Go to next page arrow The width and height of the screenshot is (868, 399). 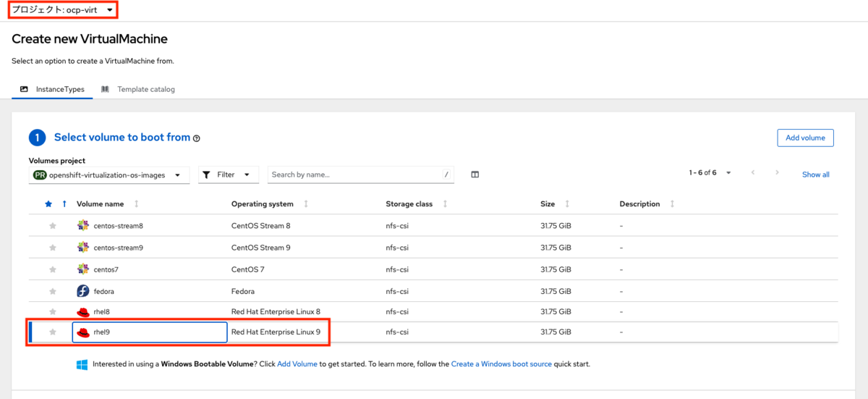click(778, 173)
